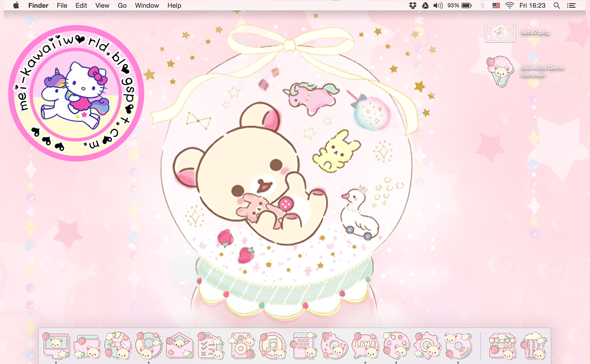Open the Finder application menu
590x364 pixels.
38,5
